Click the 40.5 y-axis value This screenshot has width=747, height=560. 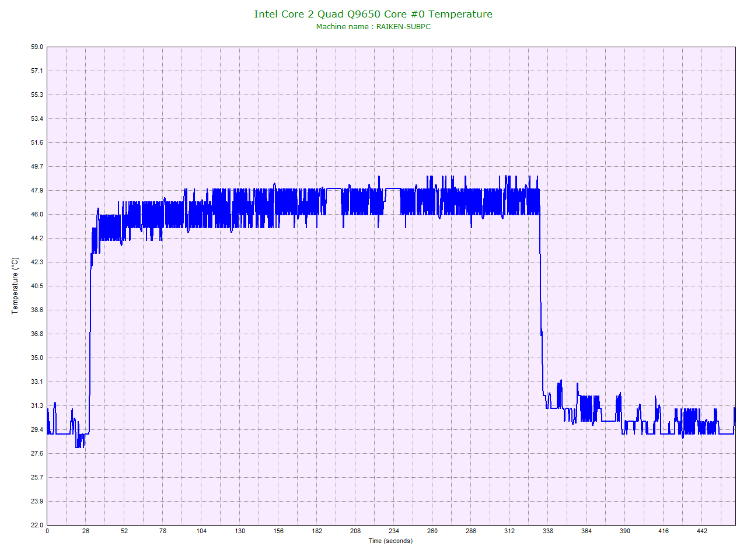(37, 286)
